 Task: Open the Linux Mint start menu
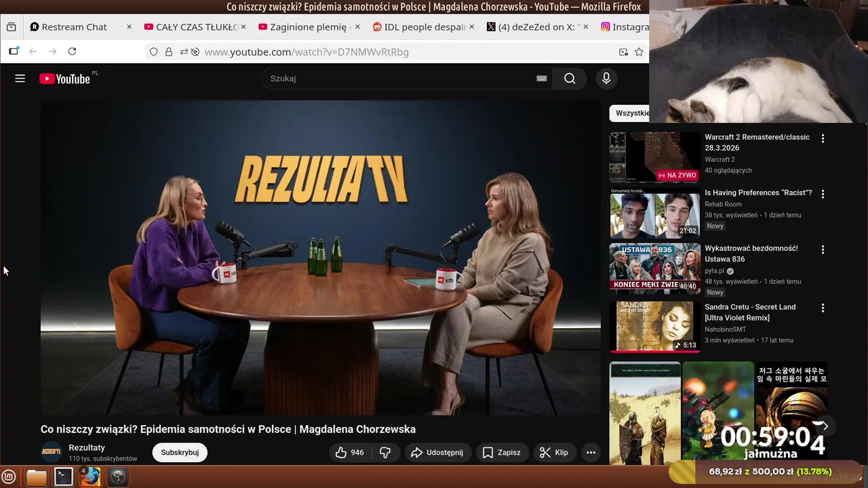point(9,477)
